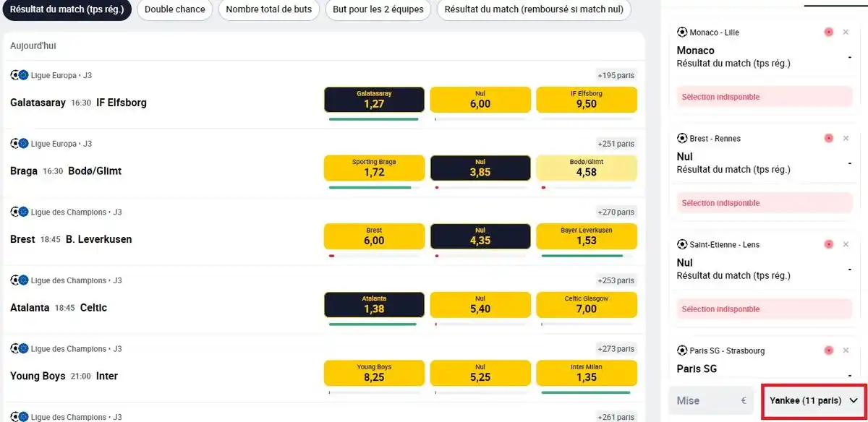This screenshot has height=422, width=868.
Task: Click the soccer ball icon next to Galatasaray league
Action: (14, 75)
